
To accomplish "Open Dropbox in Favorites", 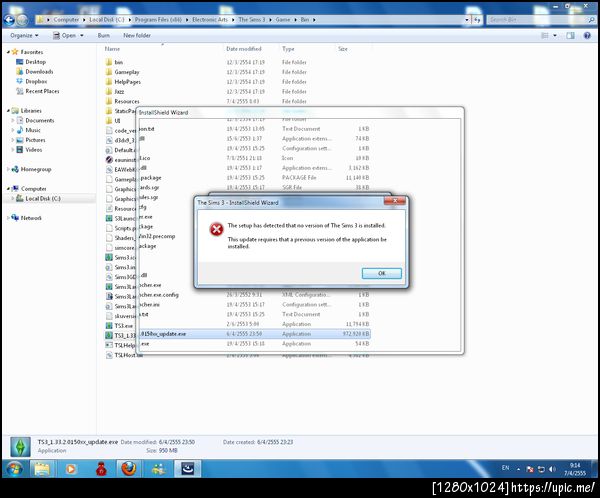I will [x=36, y=81].
